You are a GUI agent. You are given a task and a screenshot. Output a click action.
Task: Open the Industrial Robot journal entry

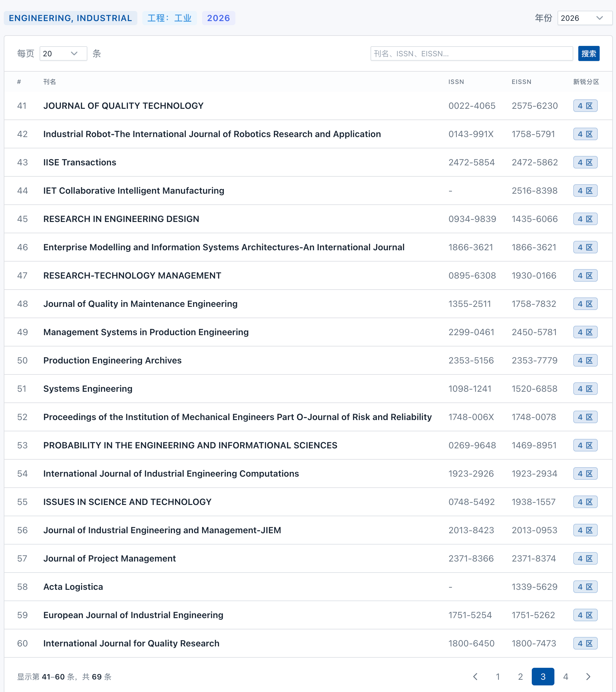click(x=212, y=134)
